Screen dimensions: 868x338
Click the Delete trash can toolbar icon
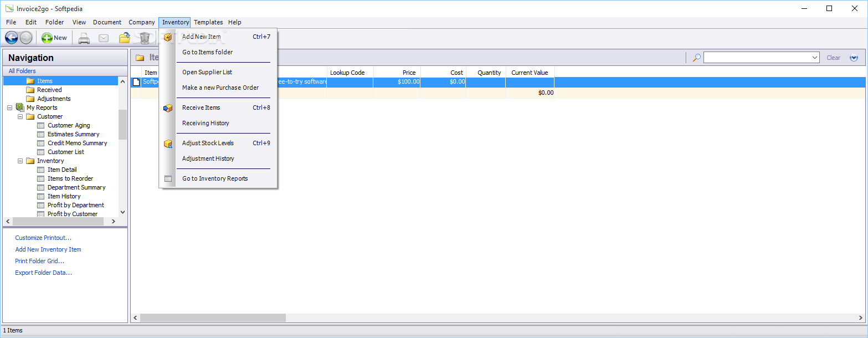tap(145, 38)
